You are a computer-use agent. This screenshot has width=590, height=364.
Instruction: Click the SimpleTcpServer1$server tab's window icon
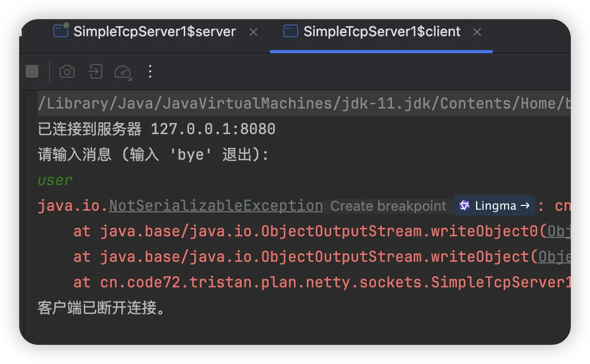coord(61,31)
